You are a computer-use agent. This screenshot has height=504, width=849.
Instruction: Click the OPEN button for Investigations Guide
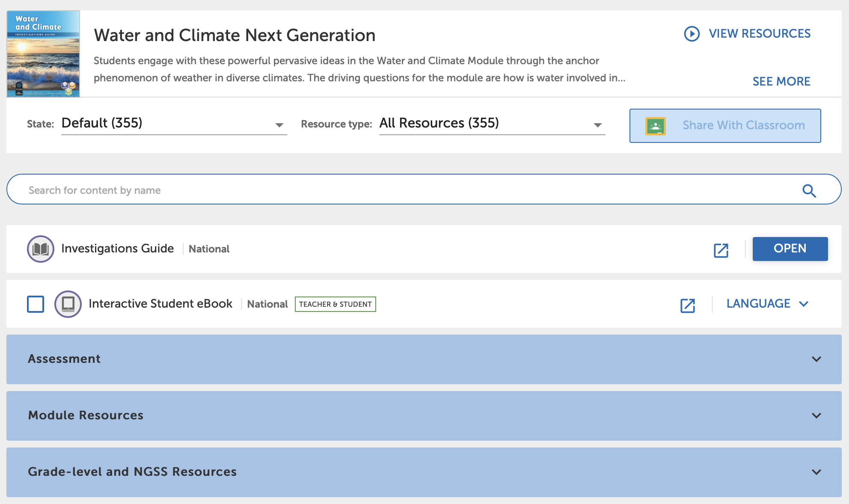(x=790, y=249)
